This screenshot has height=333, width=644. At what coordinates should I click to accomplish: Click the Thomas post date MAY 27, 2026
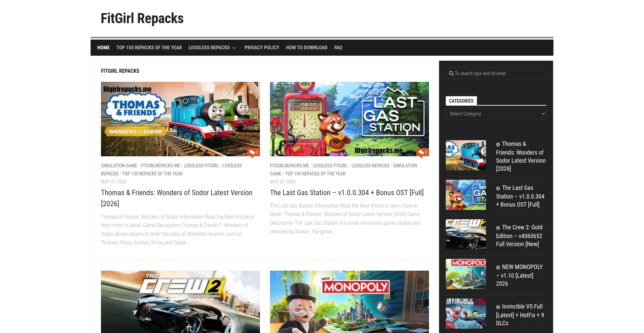[x=114, y=182]
